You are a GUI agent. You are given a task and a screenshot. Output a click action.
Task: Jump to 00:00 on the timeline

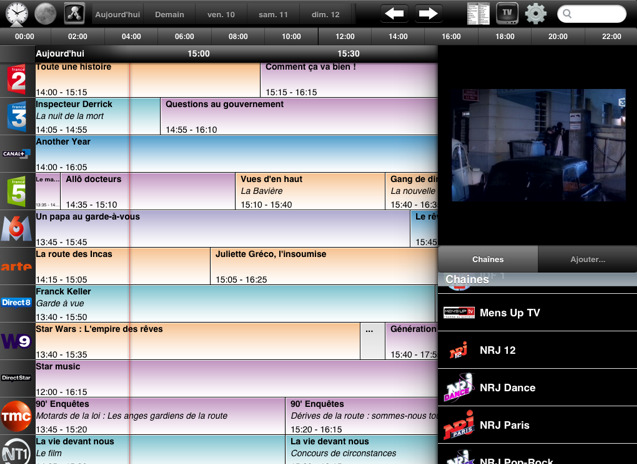point(24,37)
